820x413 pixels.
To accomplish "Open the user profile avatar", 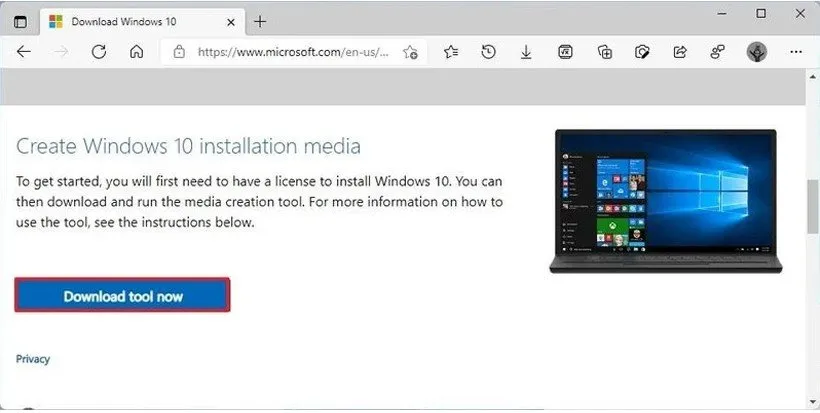I will coord(757,52).
